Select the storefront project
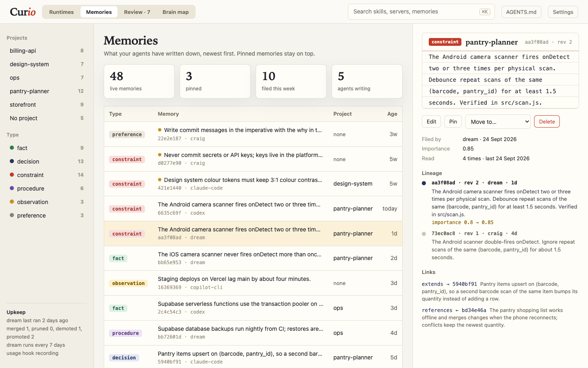Screen dimensions: 588x368 tap(47, 105)
